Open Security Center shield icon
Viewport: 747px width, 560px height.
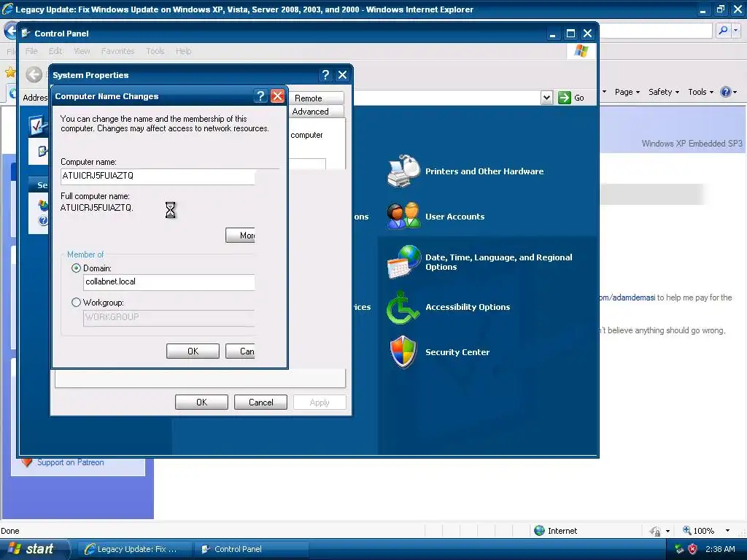(x=403, y=352)
